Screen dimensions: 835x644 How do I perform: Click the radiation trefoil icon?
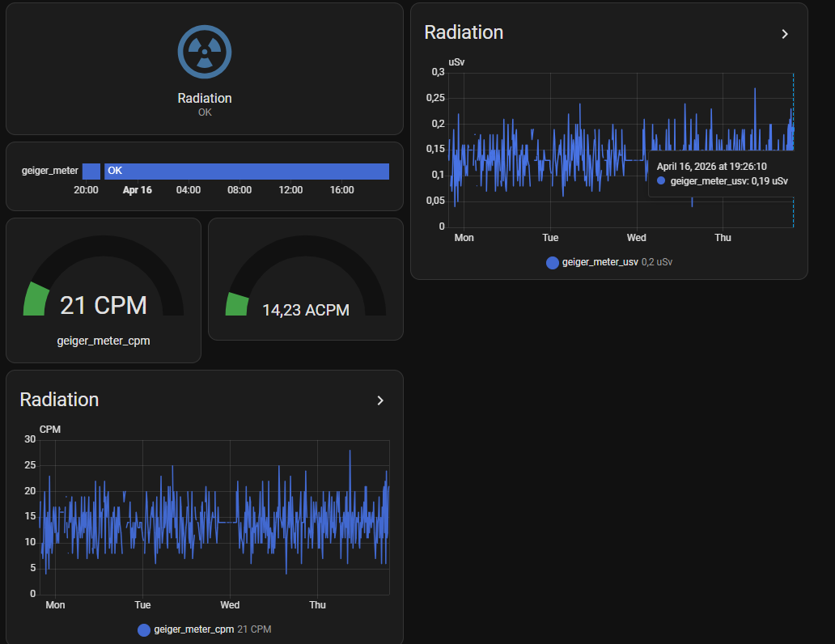point(205,52)
